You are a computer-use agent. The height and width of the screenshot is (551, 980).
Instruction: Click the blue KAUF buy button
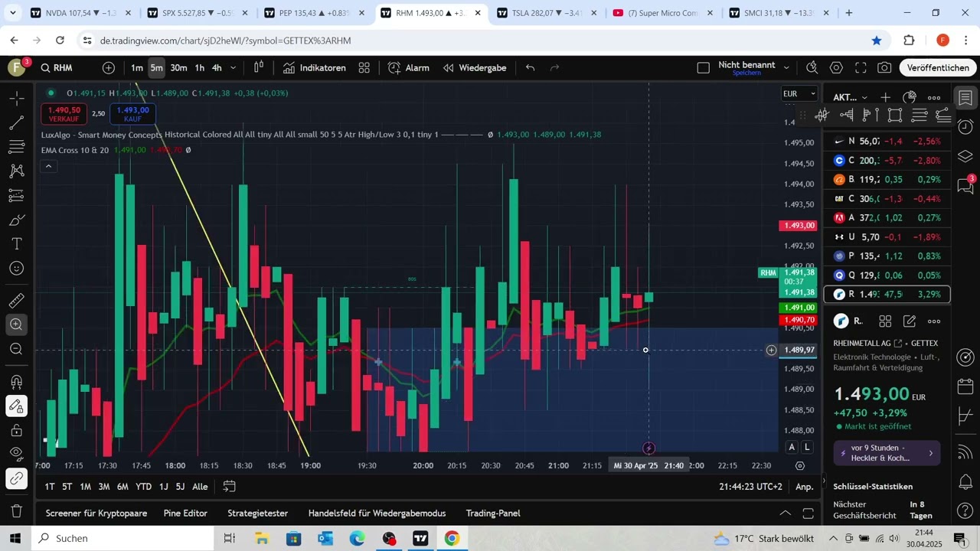click(132, 114)
